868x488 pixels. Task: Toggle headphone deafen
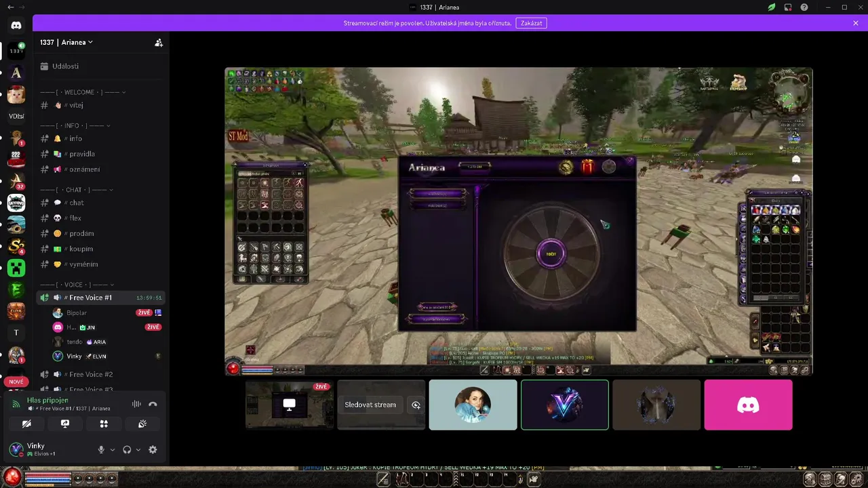tap(127, 449)
